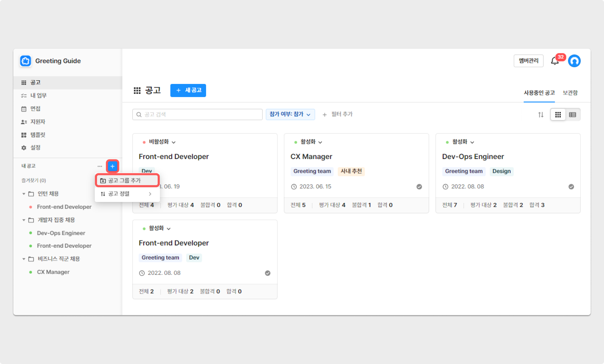
Task: Click the check mark on CX Manager card
Action: coord(419,187)
